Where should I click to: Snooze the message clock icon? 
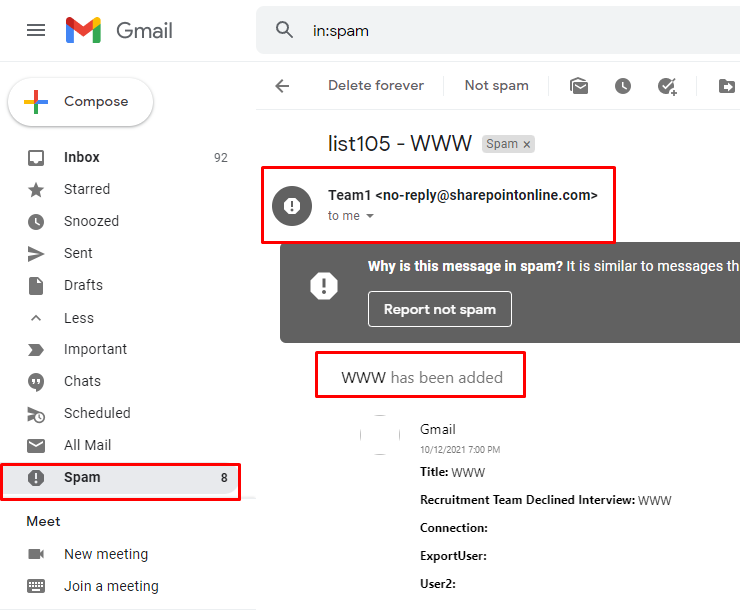point(622,86)
